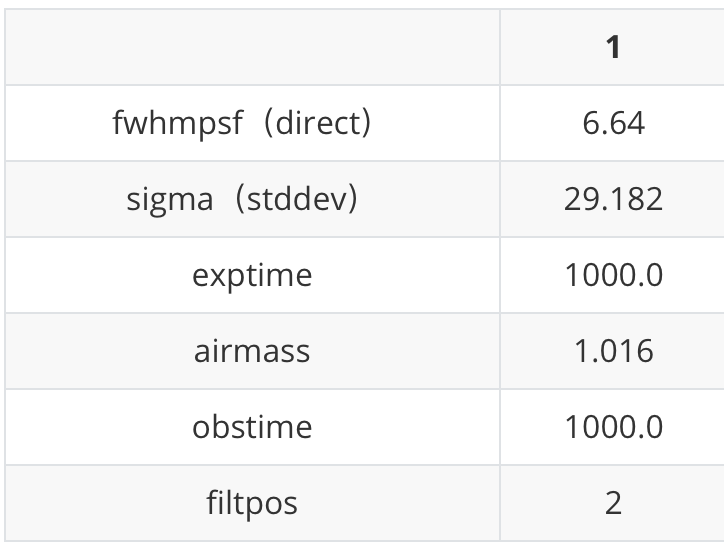Select the empty top-left header cell

point(252,47)
